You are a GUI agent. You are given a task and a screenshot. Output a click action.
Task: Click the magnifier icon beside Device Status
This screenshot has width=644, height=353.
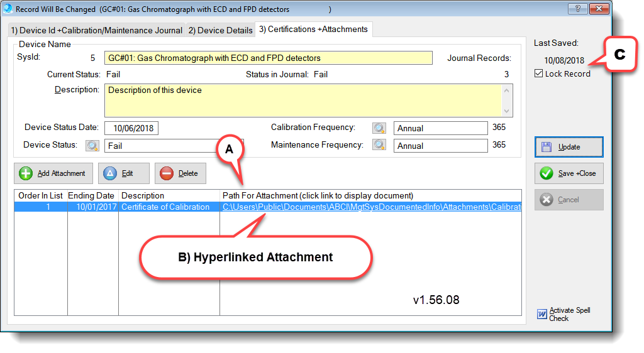92,146
